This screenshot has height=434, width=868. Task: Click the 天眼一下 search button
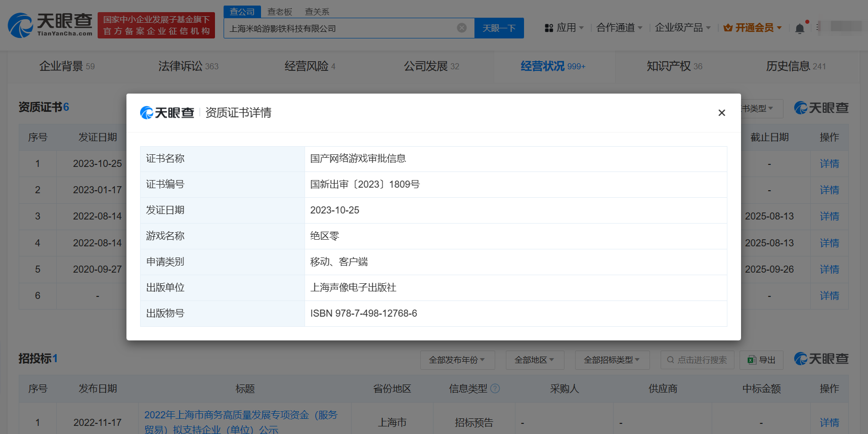pos(499,28)
